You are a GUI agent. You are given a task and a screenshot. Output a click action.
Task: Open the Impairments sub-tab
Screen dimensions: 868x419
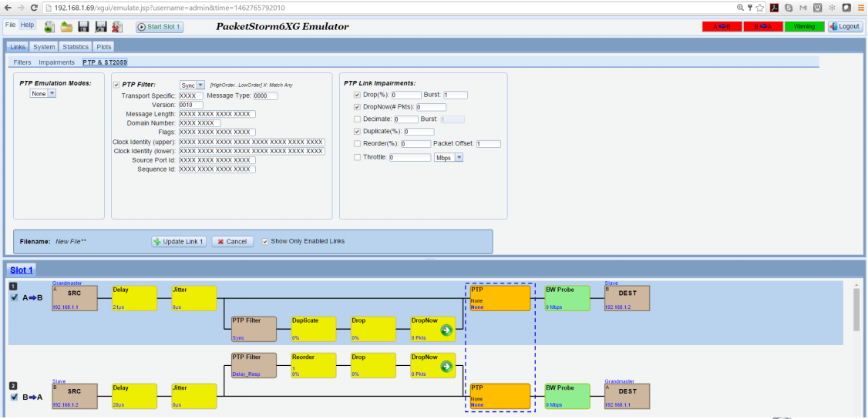[56, 62]
